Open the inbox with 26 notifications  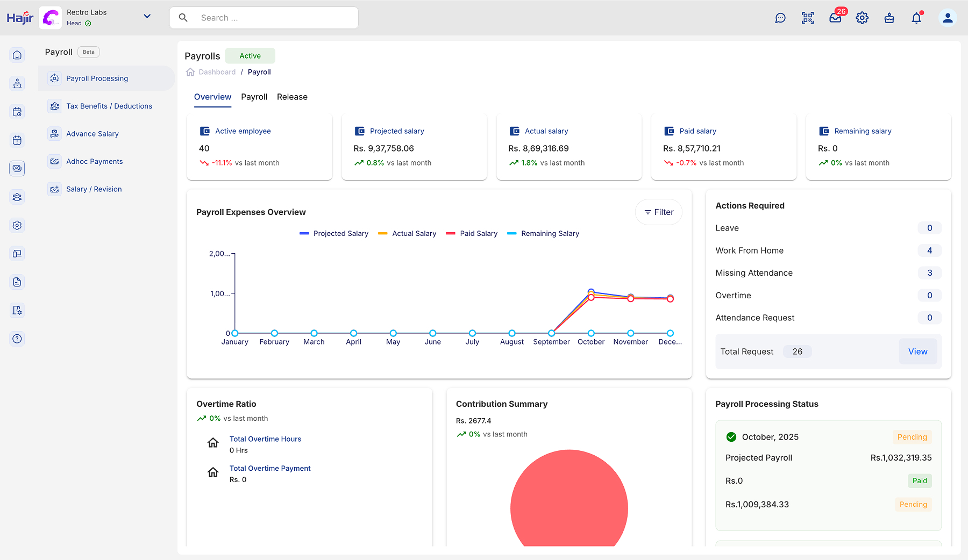click(835, 18)
